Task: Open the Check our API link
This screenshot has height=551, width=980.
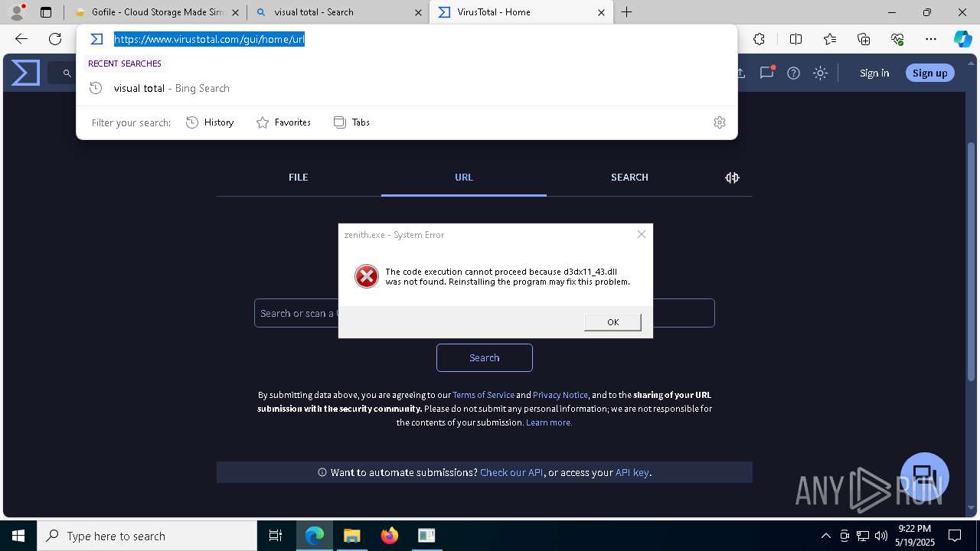Action: pos(511,472)
